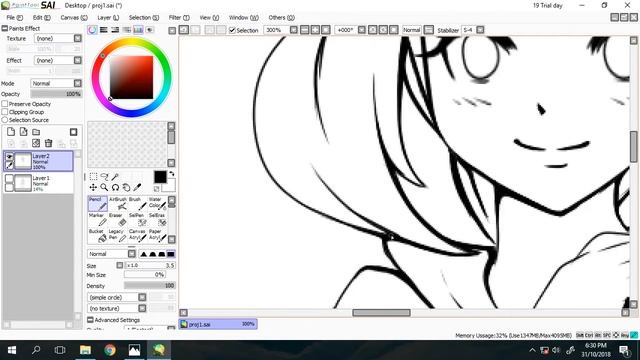
Task: Open the File menu
Action: (14, 18)
